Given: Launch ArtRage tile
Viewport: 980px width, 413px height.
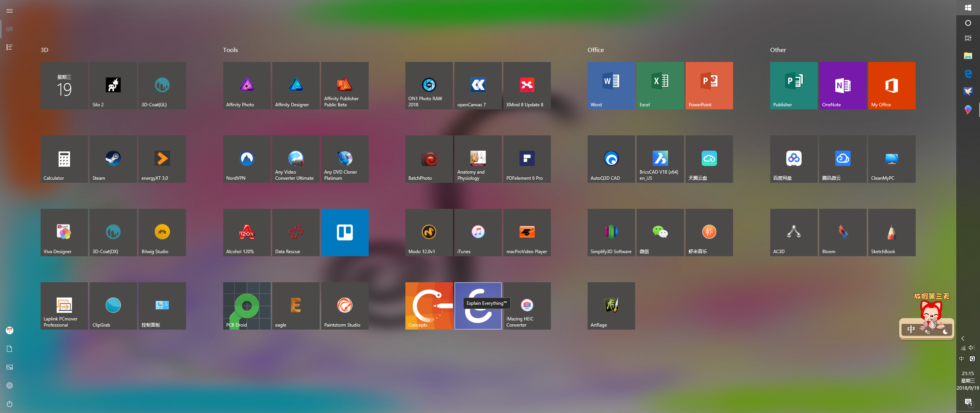Looking at the screenshot, I should click(611, 306).
